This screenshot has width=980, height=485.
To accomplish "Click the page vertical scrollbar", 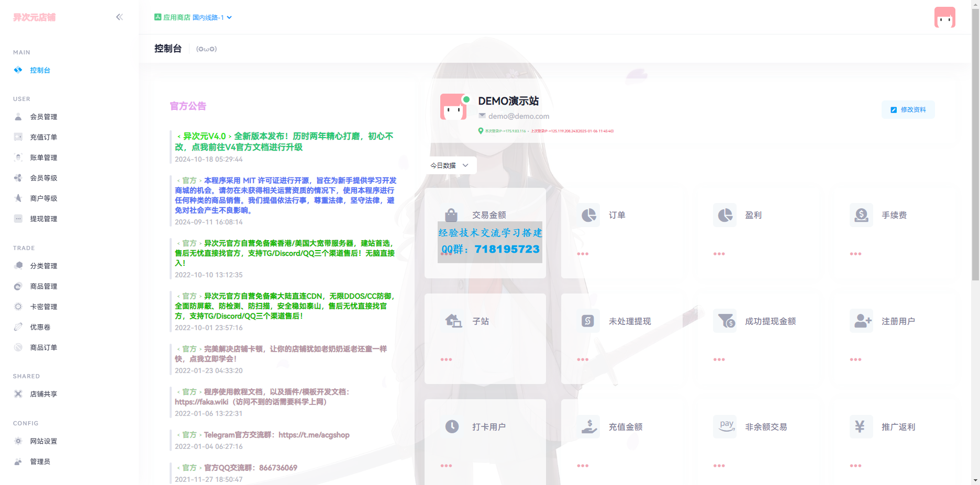I will tap(975, 157).
